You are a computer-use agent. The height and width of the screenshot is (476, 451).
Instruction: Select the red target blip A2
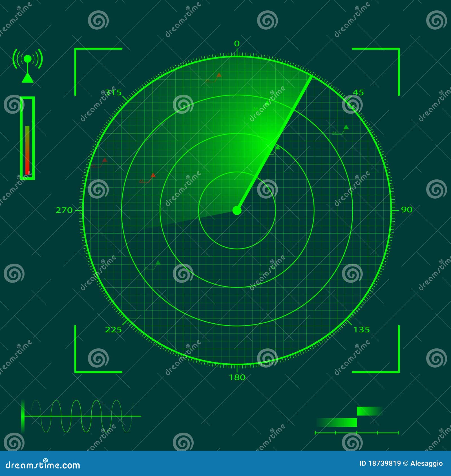[105, 160]
